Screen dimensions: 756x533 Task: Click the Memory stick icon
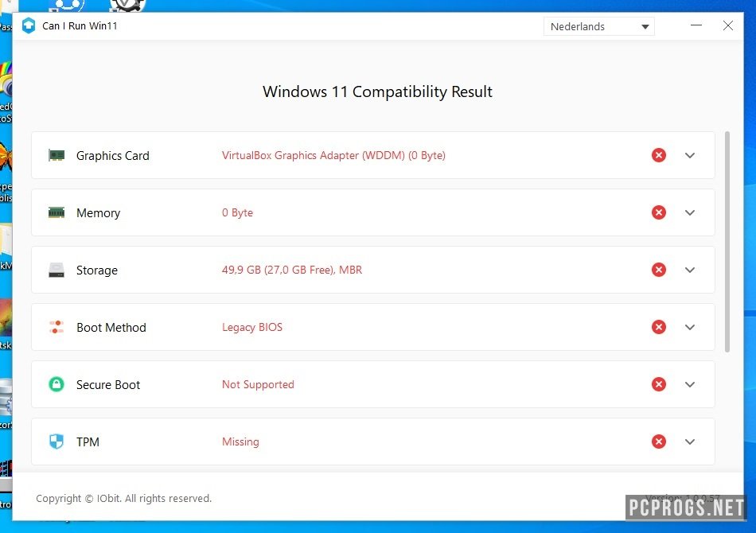click(56, 212)
